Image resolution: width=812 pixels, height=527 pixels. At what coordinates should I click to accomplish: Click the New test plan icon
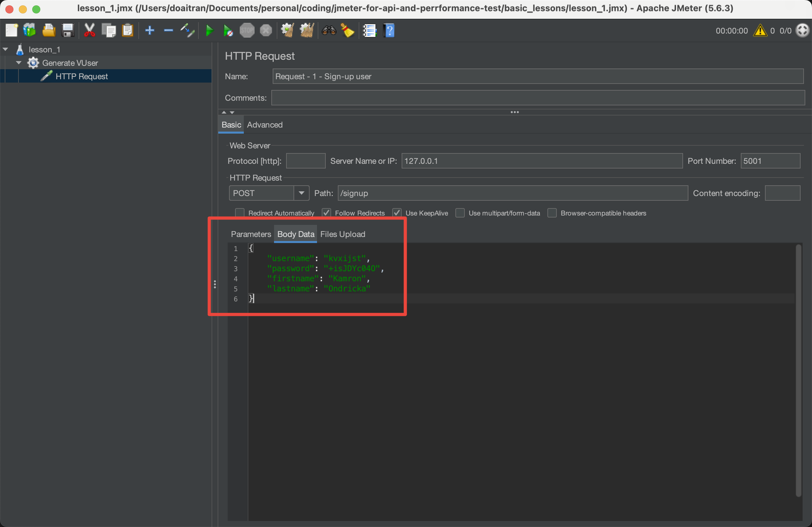pos(11,30)
